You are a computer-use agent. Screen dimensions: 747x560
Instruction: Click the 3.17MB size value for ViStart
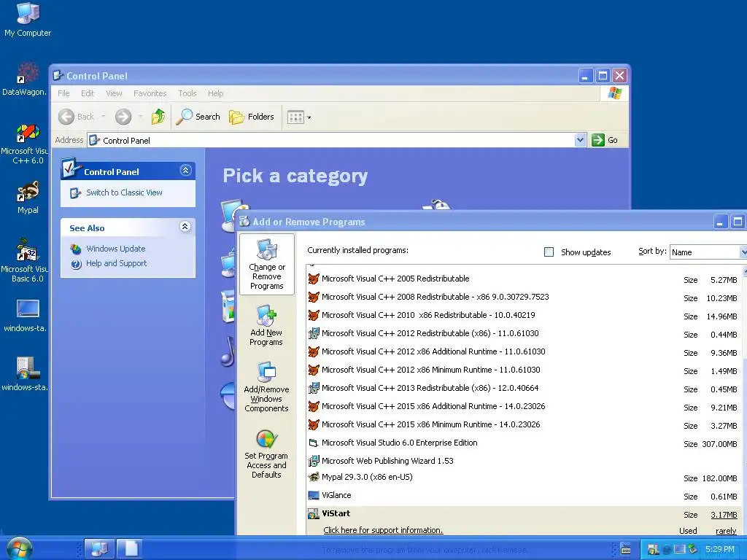724,515
